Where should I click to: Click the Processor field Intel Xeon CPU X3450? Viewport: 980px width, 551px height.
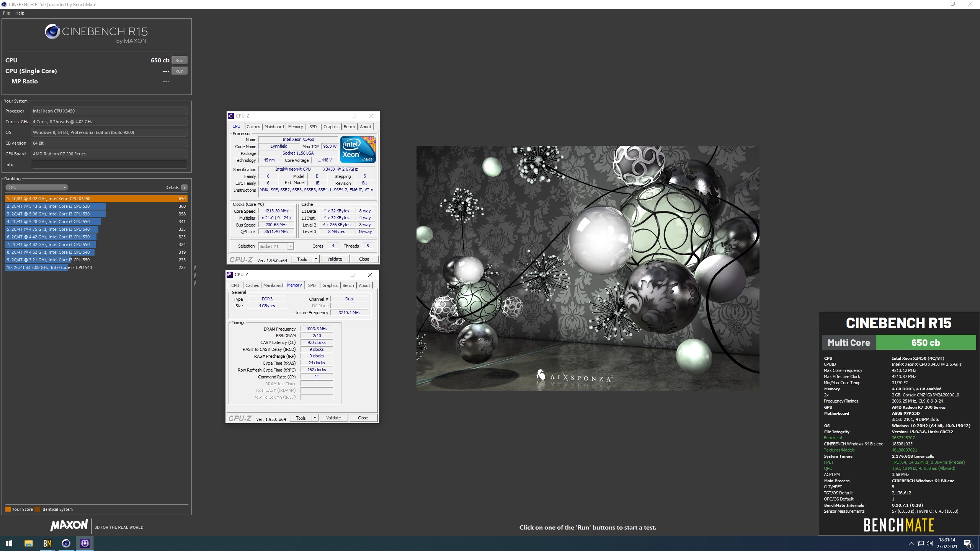pyautogui.click(x=109, y=111)
